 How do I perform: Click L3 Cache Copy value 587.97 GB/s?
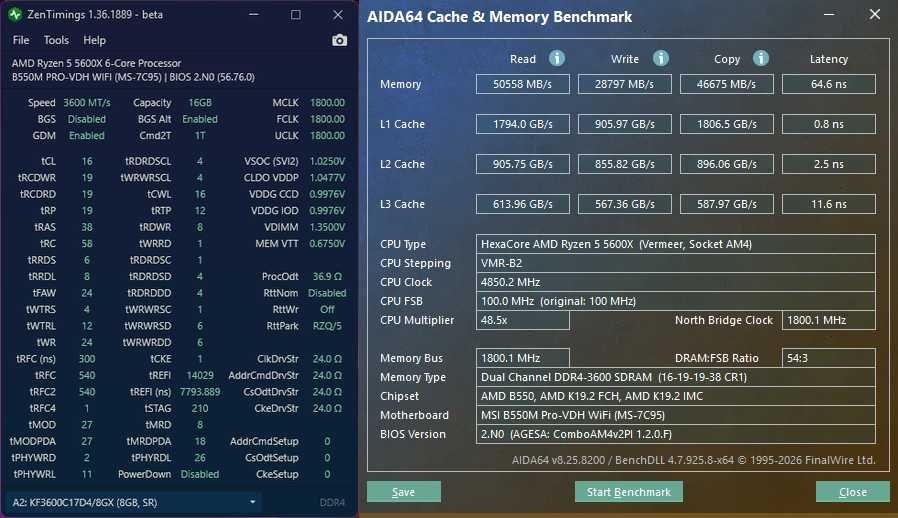(x=727, y=204)
